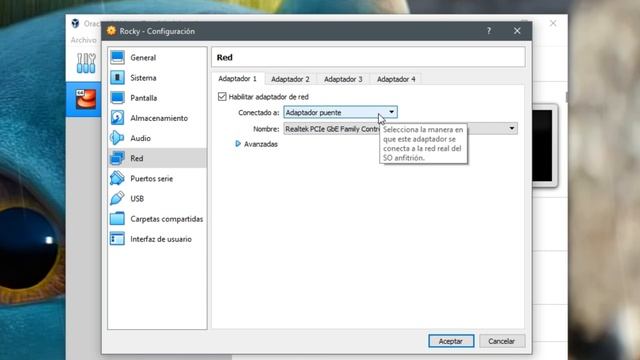
Task: Select USB category label
Action: 137,199
